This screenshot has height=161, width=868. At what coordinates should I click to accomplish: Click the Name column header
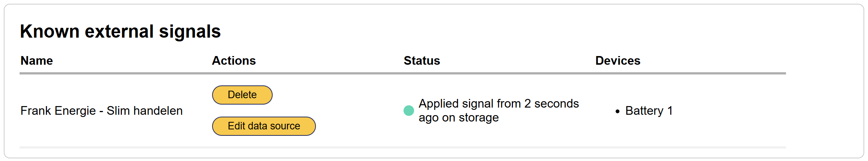point(36,61)
